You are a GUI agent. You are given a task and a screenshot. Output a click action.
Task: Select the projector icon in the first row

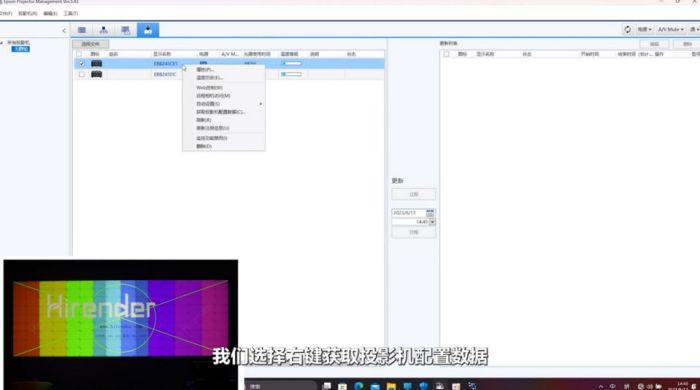[96, 64]
